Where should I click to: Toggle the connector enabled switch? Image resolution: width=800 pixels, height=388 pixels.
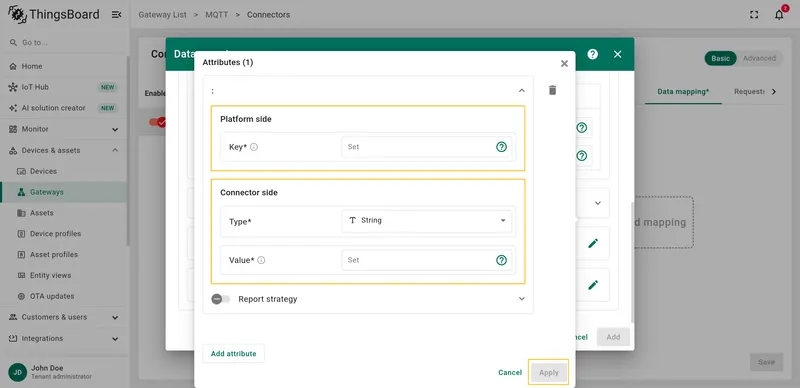tap(158, 123)
